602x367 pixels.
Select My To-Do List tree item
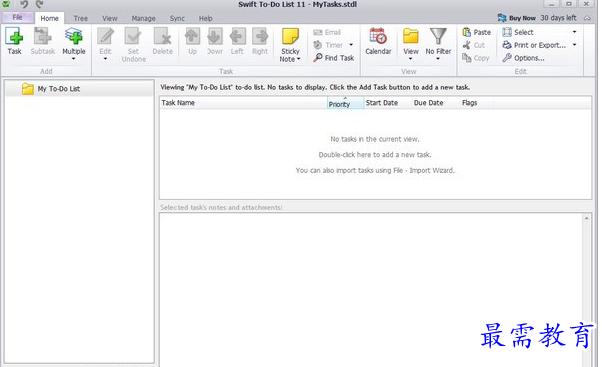79,89
